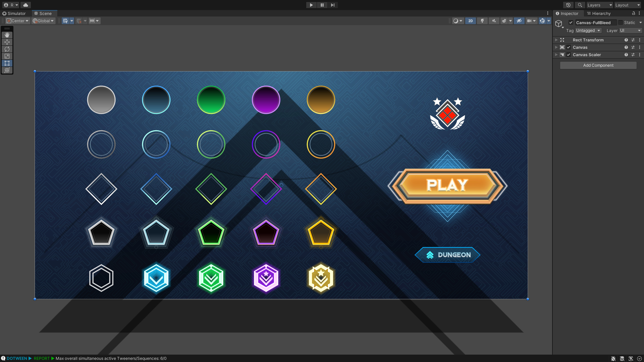Click the Add Component button
The height and width of the screenshot is (362, 644).
pos(598,65)
